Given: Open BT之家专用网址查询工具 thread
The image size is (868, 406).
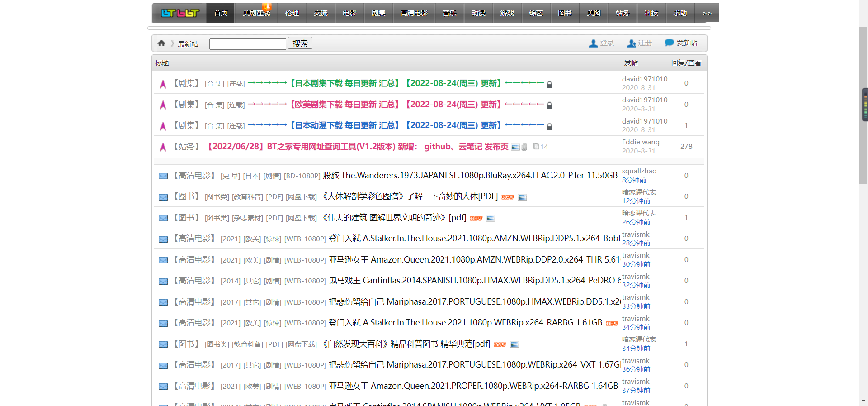Looking at the screenshot, I should pyautogui.click(x=356, y=147).
